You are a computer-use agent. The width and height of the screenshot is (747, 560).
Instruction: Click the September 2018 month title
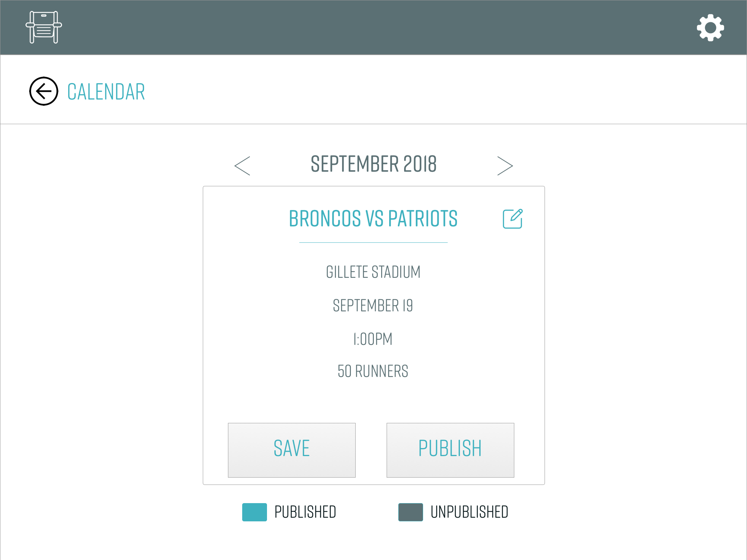pos(373,164)
